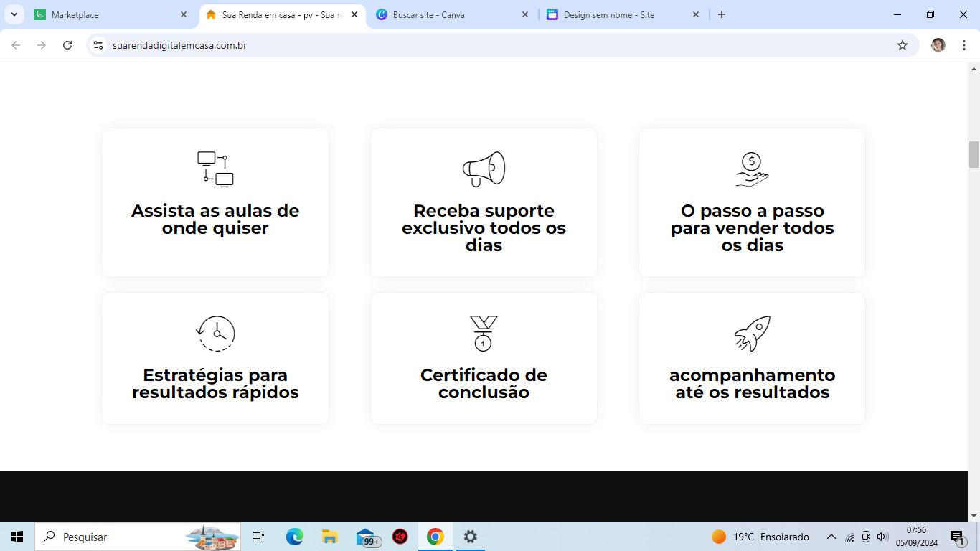Click the 'Estratégias para resultados rápidos' heading
The width and height of the screenshot is (980, 551).
click(x=215, y=384)
